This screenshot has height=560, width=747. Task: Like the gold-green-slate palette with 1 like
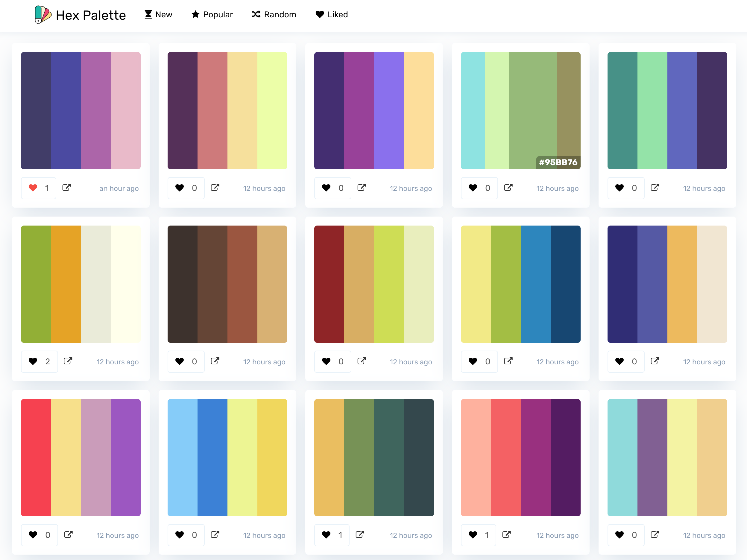[x=326, y=535]
